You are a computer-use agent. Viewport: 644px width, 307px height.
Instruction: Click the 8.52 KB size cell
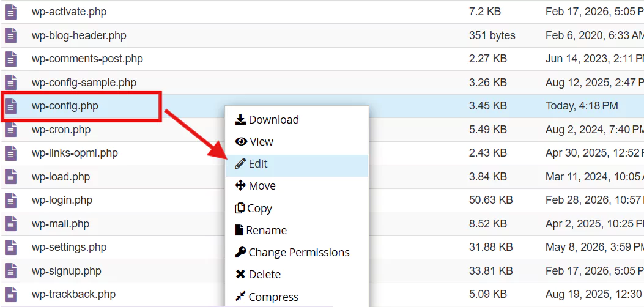488,224
